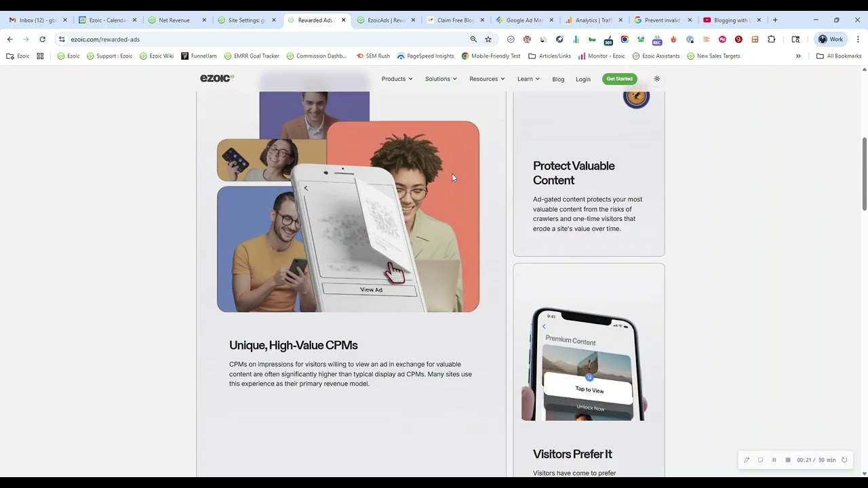Close the Net Revenue tab
The width and height of the screenshot is (868, 488).
point(204,20)
